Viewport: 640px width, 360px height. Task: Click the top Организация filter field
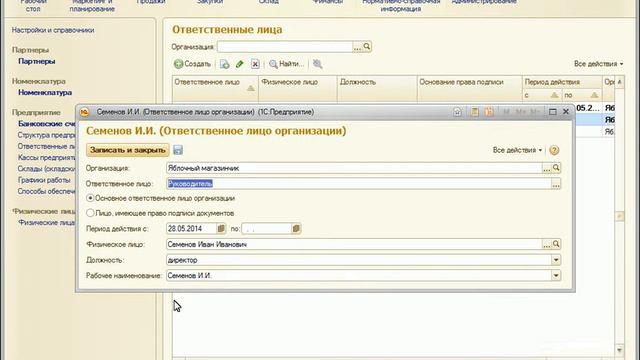pyautogui.click(x=285, y=47)
